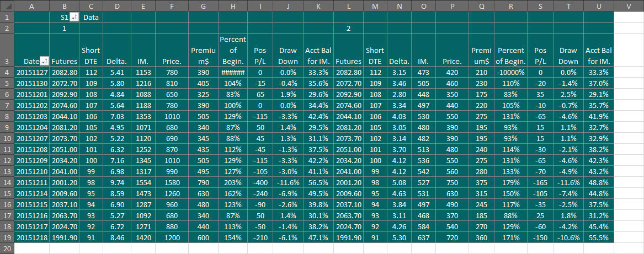This screenshot has width=644, height=254.
Task: Open the Date sort filter dropdown
Action: [x=44, y=61]
